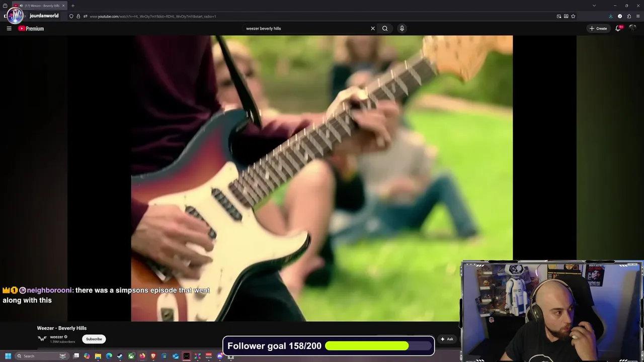Open the YouTube Create menu
Image resolution: width=644 pixels, height=362 pixels.
[599, 29]
